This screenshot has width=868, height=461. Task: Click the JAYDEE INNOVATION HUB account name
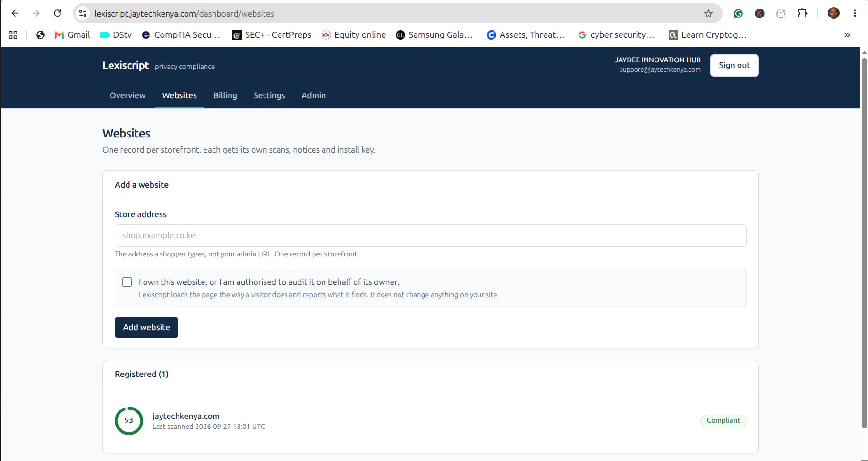(x=657, y=60)
